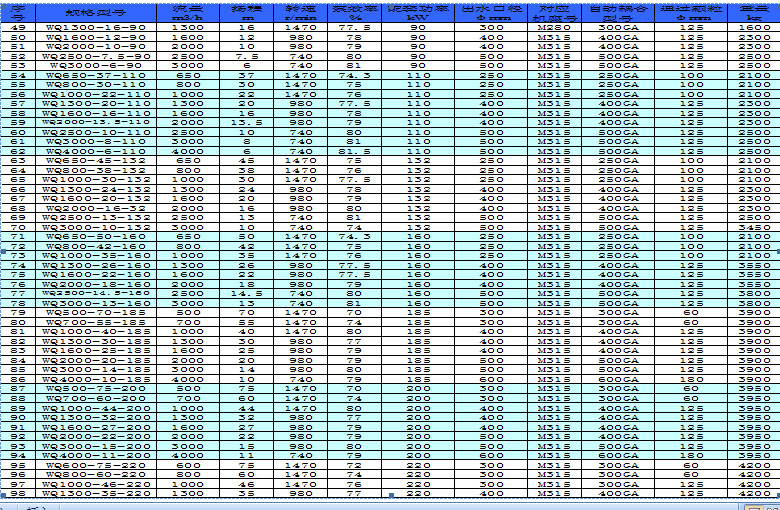Click model cell WQ500-70-185
This screenshot has height=510, width=780.
click(x=96, y=312)
